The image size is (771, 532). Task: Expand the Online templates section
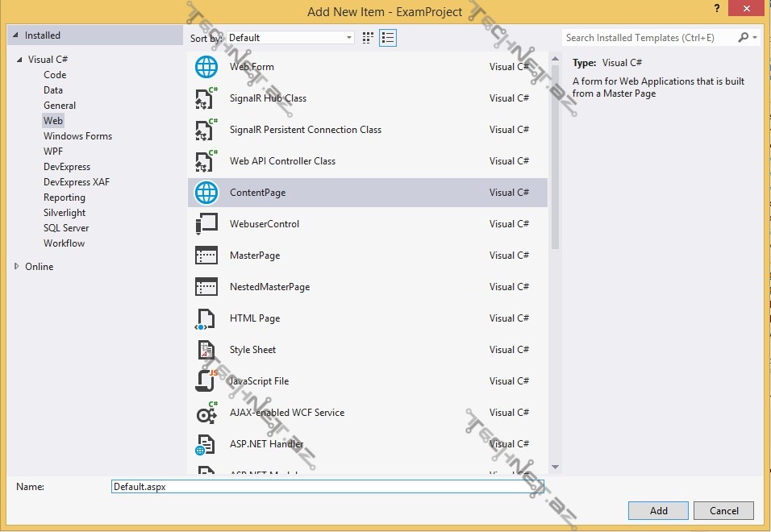tap(18, 267)
